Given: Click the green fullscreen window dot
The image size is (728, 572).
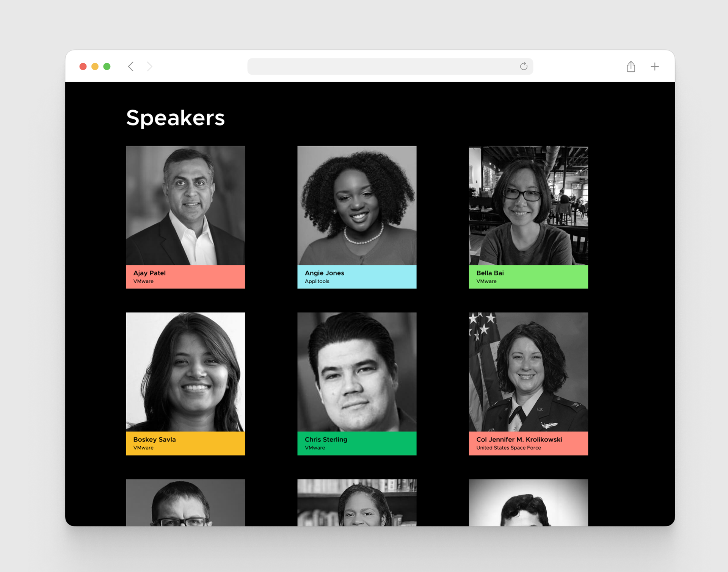Looking at the screenshot, I should (x=107, y=67).
